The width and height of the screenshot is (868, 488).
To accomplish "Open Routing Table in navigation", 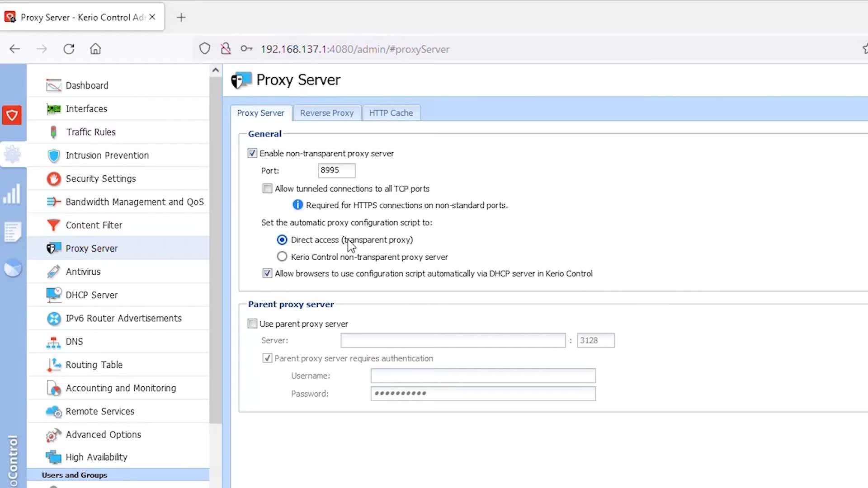I will click(x=94, y=365).
